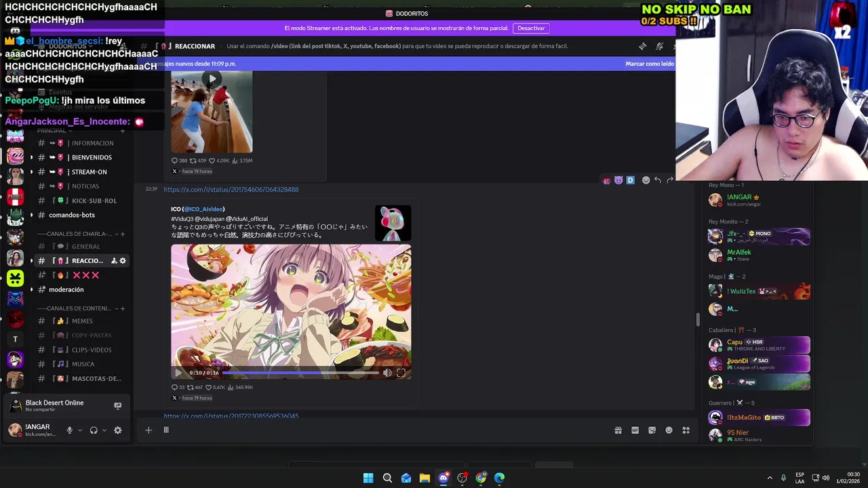Viewport: 868px width, 488px height.
Task: Reply to message with the reply arrow
Action: [658, 180]
